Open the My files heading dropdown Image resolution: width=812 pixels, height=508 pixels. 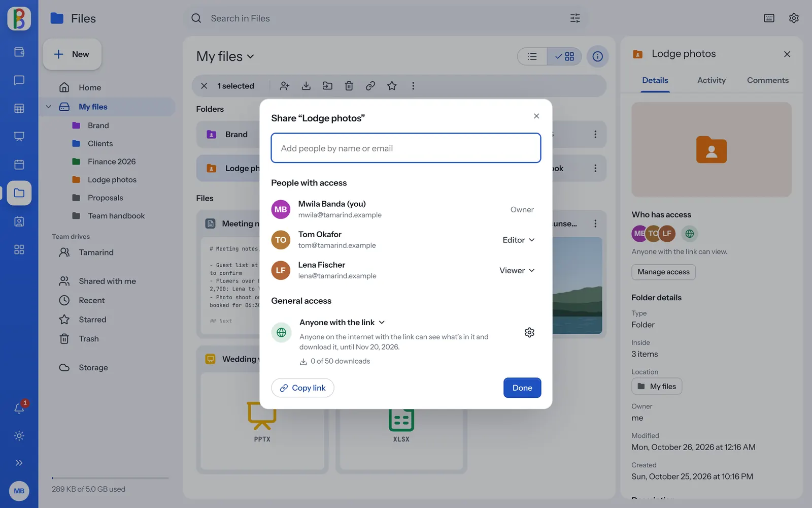point(225,56)
